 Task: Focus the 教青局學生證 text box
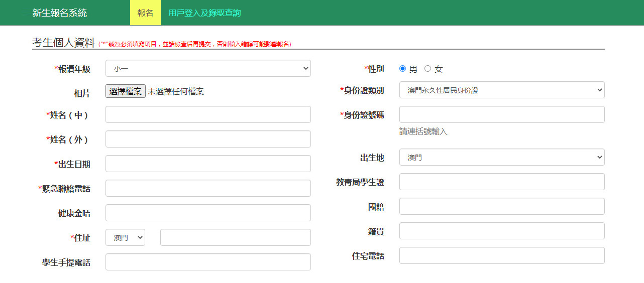pyautogui.click(x=501, y=182)
